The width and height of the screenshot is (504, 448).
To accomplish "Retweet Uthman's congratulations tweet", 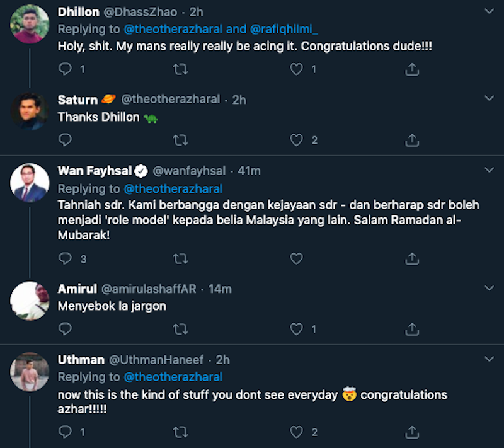I will (x=180, y=432).
